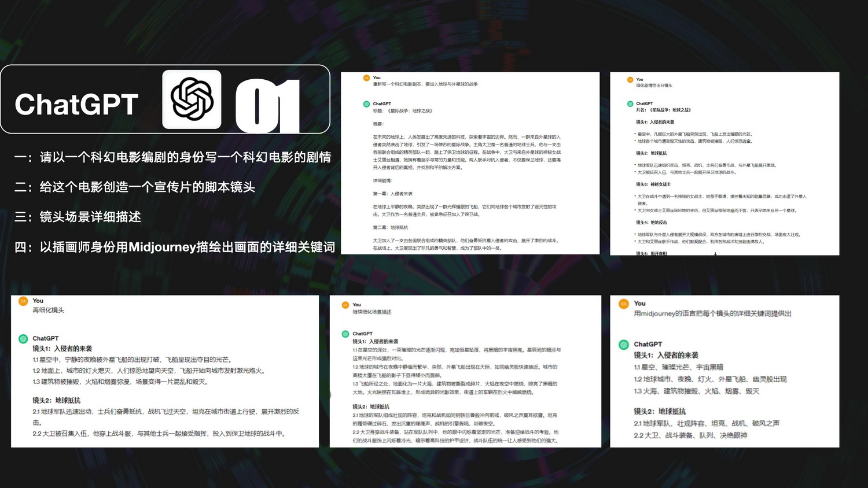Click line '1.1 星空中，宁静的夜晚被外星飞船的出现打破'
This screenshot has width=868, height=488.
(133, 360)
